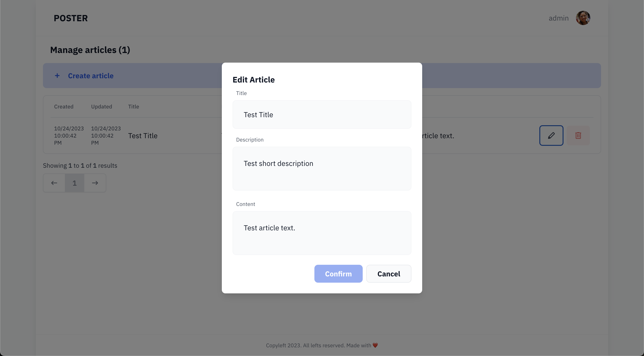644x356 pixels.
Task: Click the edit (pencil) icon for article
Action: (551, 135)
